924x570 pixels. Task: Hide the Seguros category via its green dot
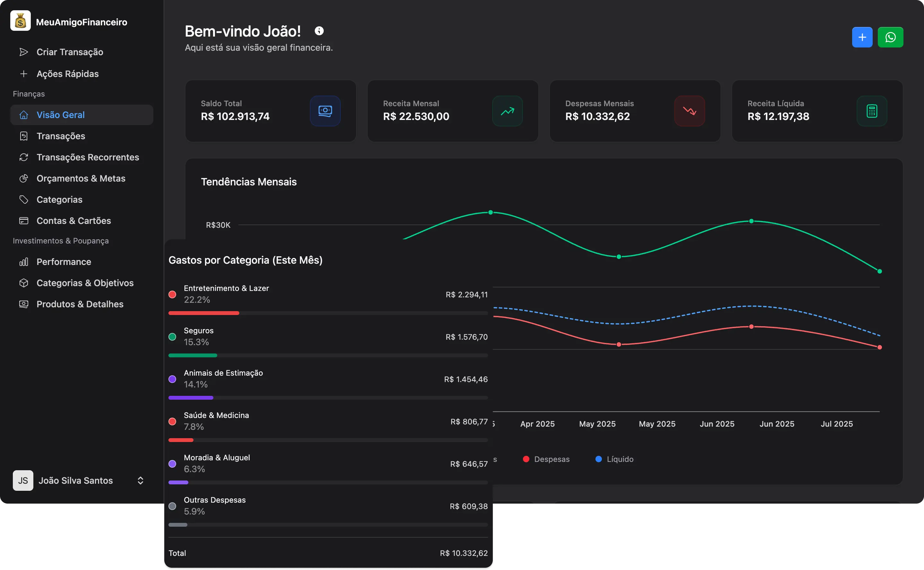click(173, 337)
